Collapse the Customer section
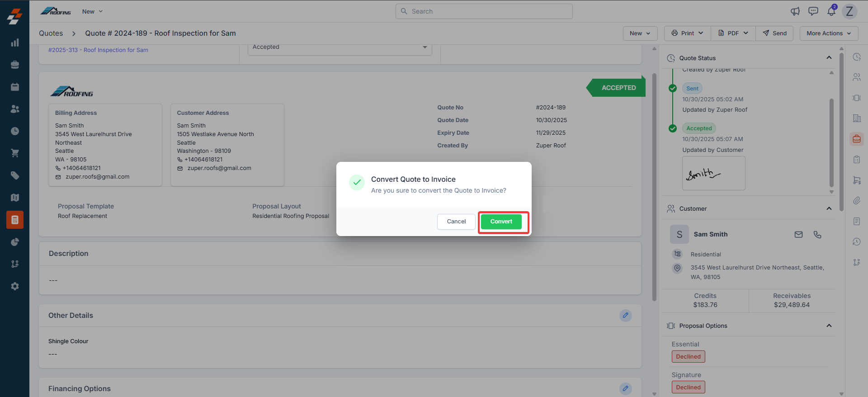 (x=829, y=208)
